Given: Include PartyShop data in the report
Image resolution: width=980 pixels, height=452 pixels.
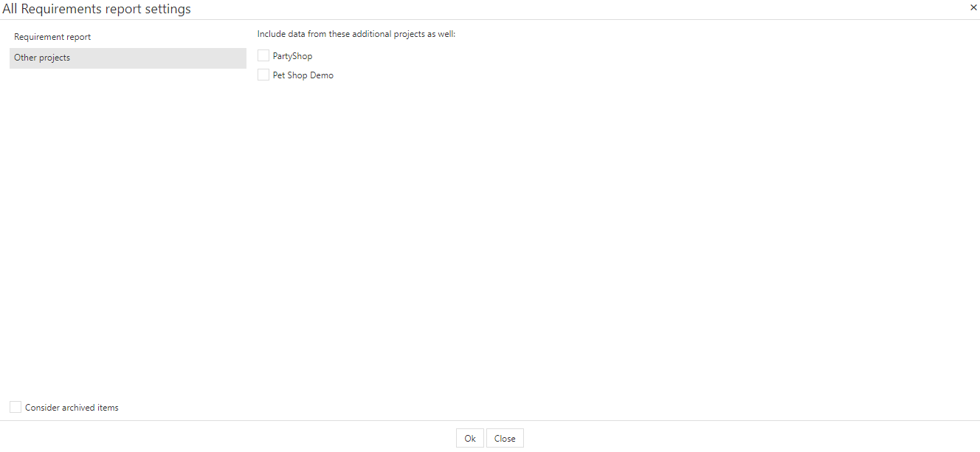Looking at the screenshot, I should (x=263, y=56).
